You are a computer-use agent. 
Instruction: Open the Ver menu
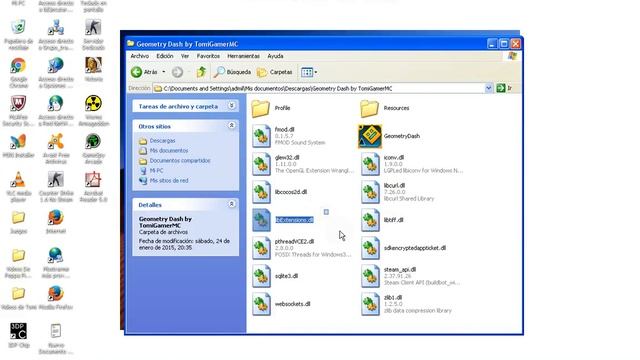(x=185, y=56)
